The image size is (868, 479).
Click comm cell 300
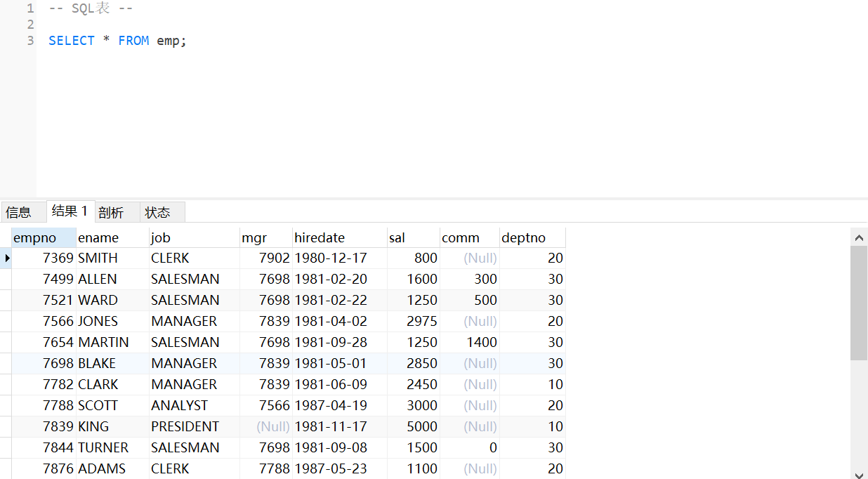[470, 279]
